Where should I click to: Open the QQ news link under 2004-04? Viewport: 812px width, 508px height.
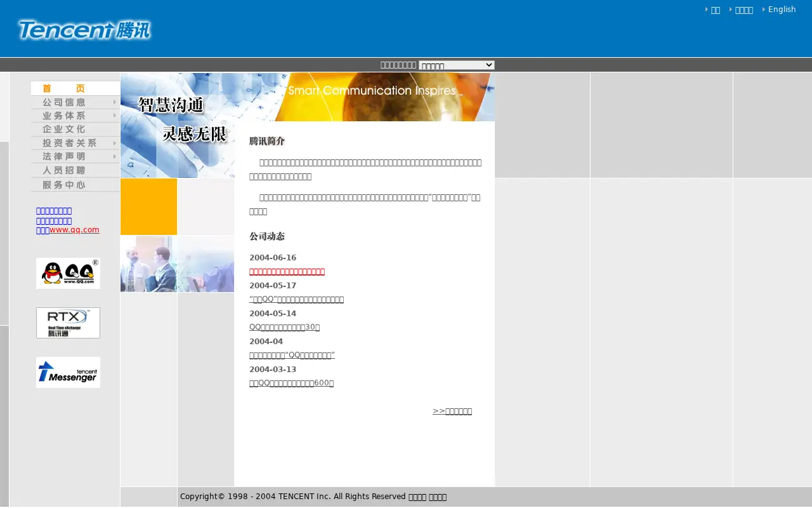point(292,356)
